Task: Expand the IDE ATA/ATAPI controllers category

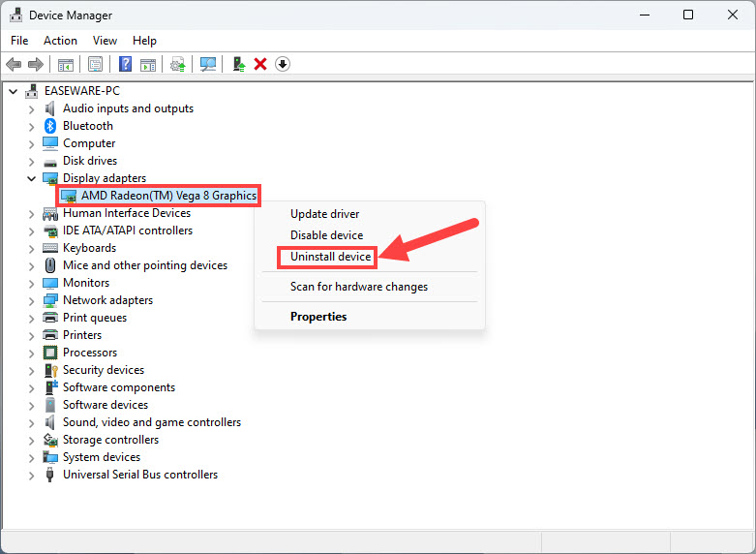Action: [x=31, y=231]
